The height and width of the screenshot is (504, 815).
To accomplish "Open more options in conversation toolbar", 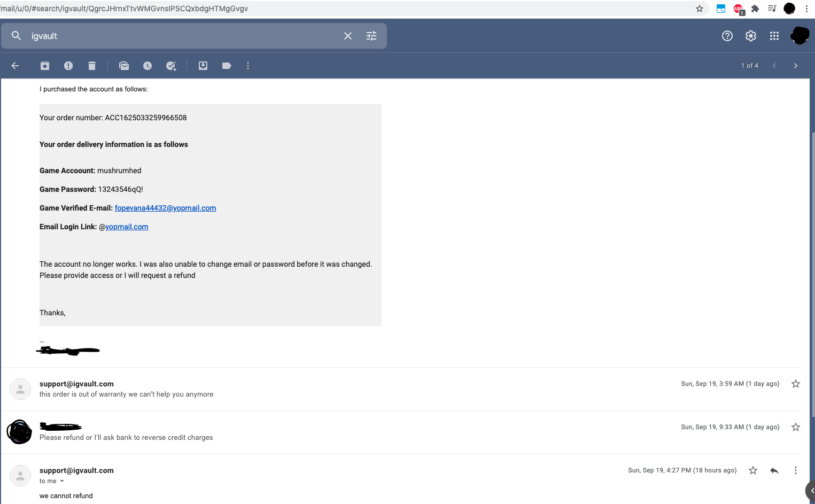I will click(248, 66).
